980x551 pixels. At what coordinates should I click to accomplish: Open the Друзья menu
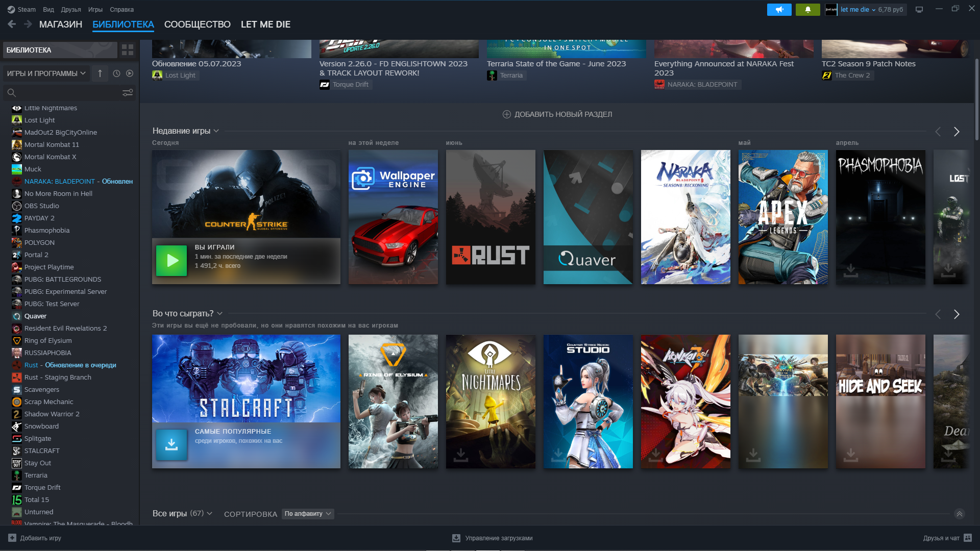coord(71,9)
